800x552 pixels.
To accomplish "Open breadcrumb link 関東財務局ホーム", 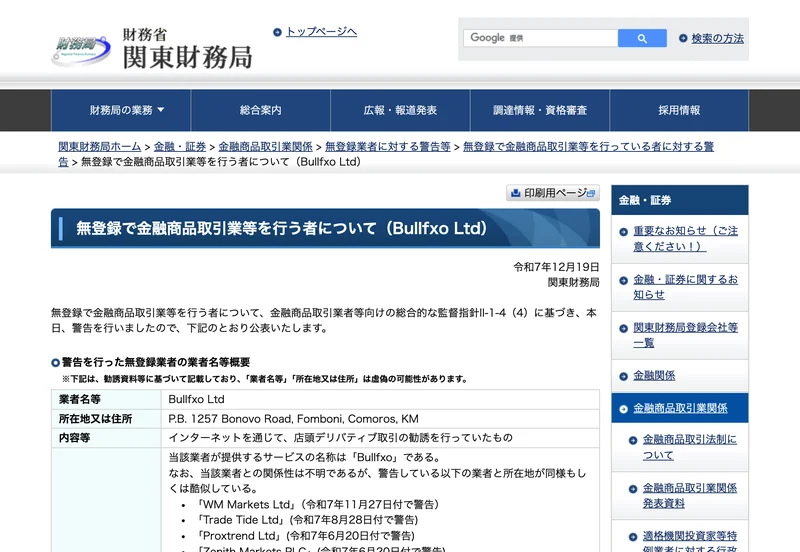I will pyautogui.click(x=99, y=147).
